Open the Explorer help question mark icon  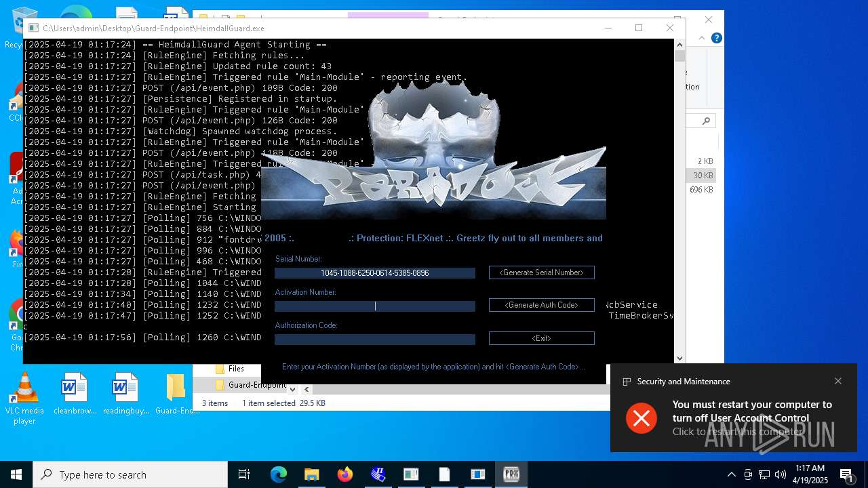click(x=716, y=38)
